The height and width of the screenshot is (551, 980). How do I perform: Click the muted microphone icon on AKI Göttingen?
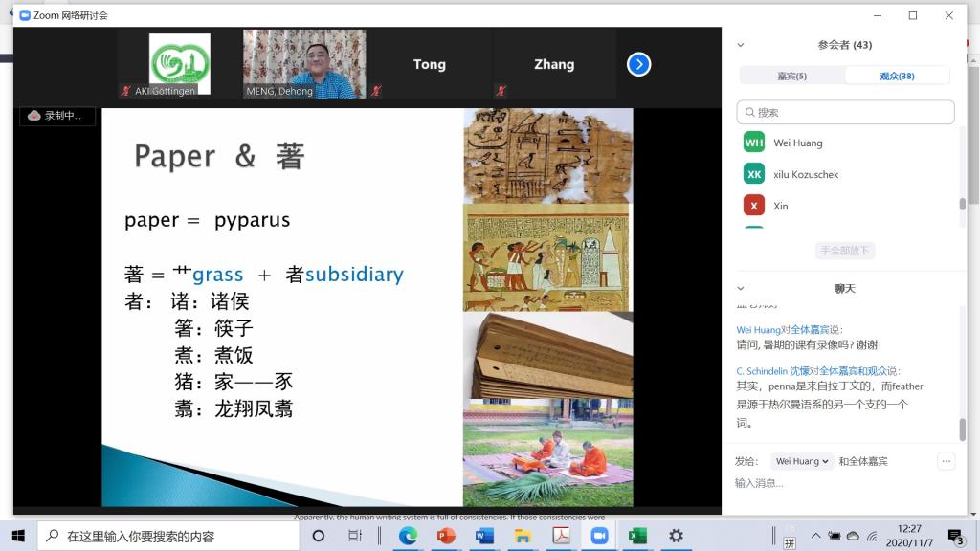(125, 91)
